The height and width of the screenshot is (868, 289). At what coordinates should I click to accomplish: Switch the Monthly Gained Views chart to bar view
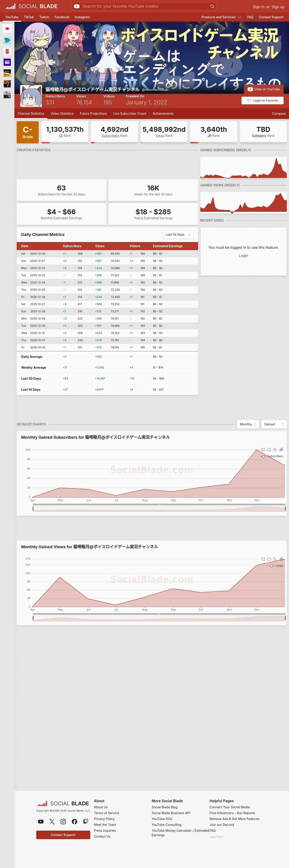pos(281,559)
